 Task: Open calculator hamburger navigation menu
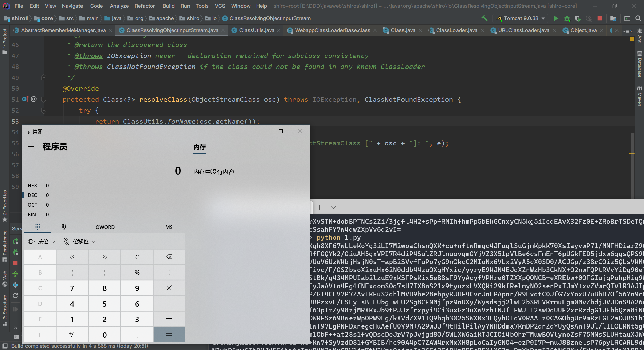(31, 147)
